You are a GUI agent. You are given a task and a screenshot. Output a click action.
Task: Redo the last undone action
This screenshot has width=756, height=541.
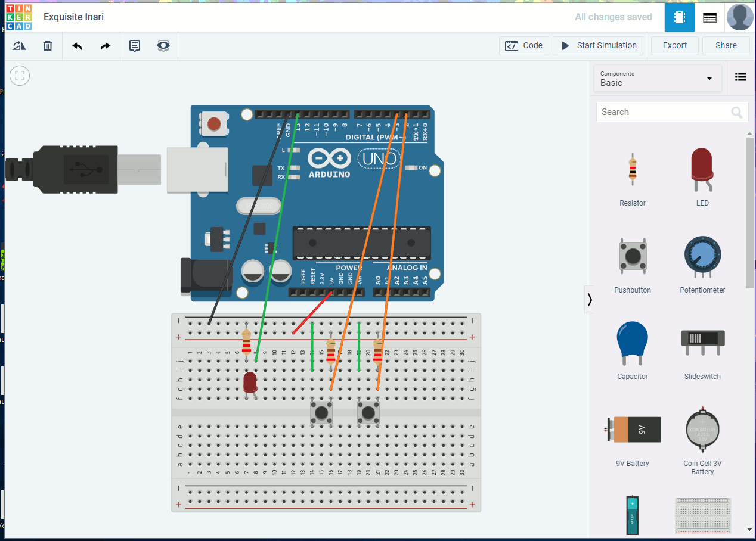pyautogui.click(x=106, y=46)
